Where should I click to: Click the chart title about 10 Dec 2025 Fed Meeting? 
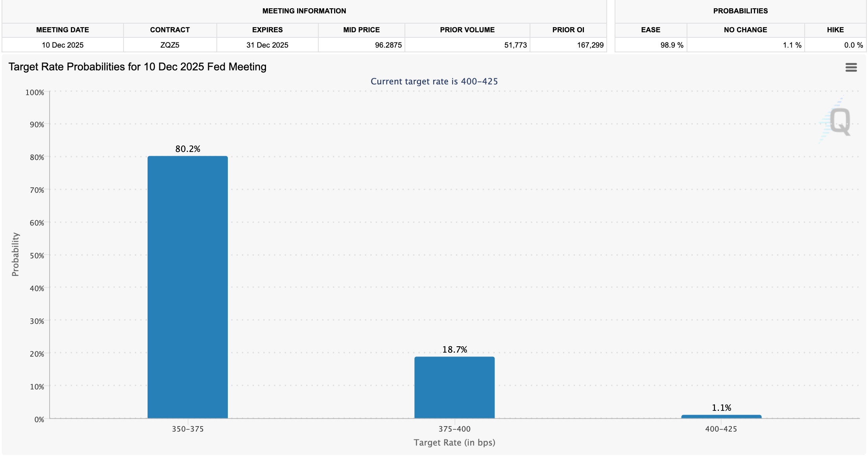click(x=137, y=67)
